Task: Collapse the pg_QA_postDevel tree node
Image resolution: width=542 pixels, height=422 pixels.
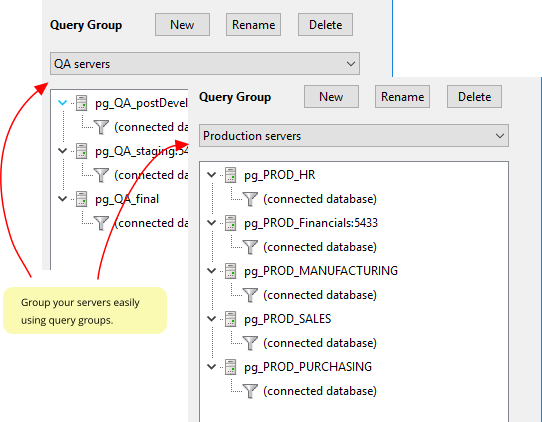Action: (62, 103)
